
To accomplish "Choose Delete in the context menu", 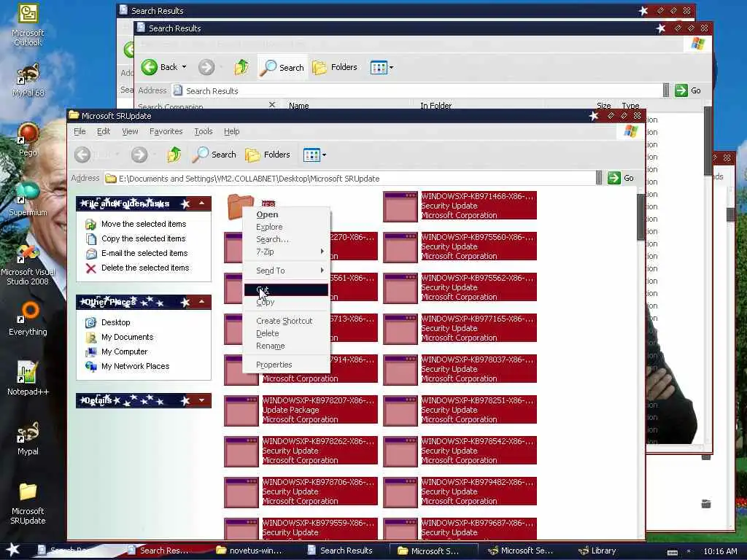I will (x=286, y=333).
